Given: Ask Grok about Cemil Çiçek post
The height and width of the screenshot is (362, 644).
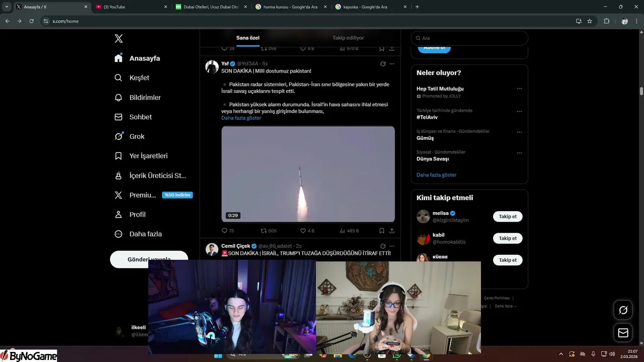Looking at the screenshot, I should 382,246.
